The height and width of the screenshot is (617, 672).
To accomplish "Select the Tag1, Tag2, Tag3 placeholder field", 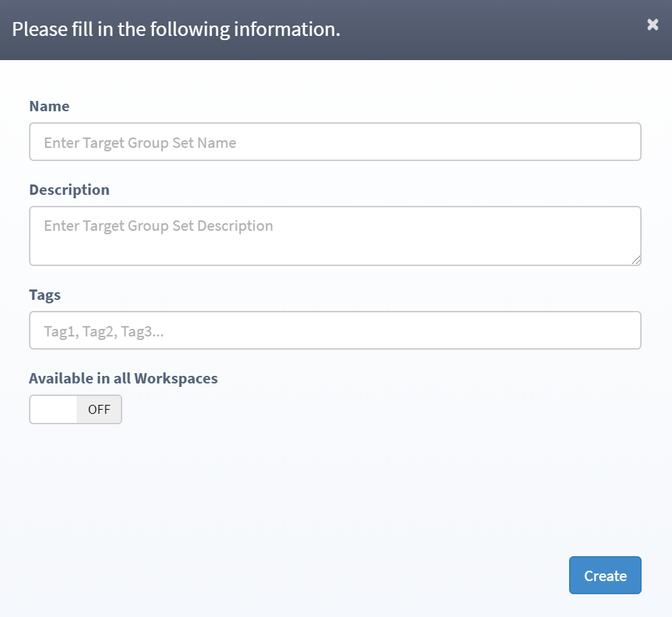I will (335, 330).
